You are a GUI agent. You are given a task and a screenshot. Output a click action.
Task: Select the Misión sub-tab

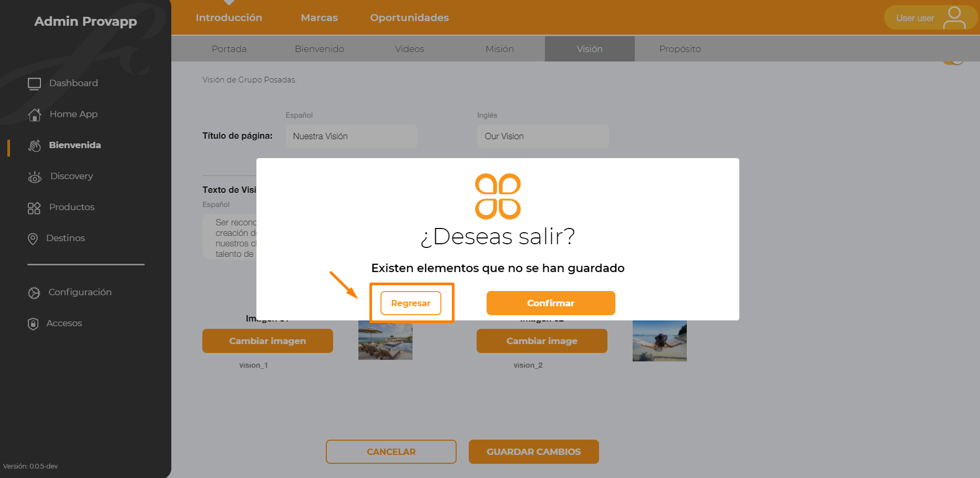tap(500, 49)
